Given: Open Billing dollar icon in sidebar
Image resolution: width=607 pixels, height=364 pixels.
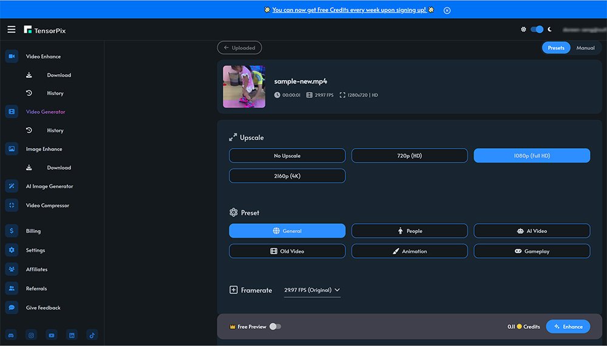Looking at the screenshot, I should tap(12, 231).
